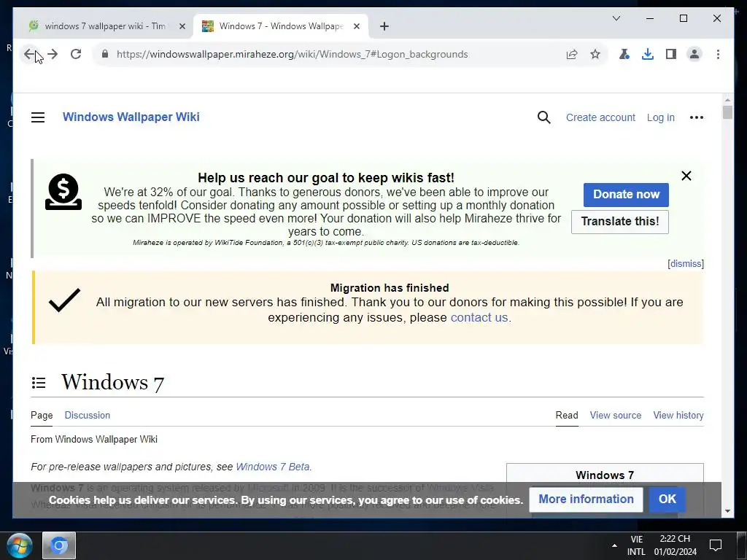Open the Discussion tab

click(88, 415)
